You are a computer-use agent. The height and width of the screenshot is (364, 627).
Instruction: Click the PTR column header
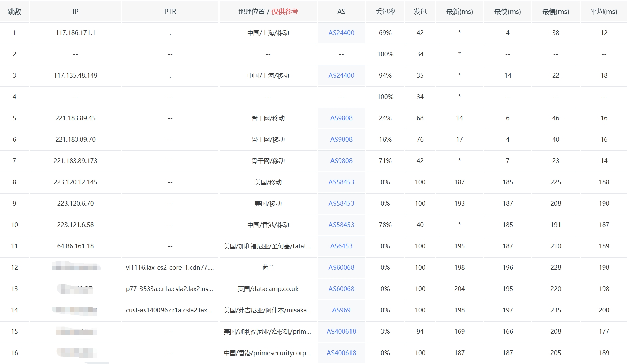pyautogui.click(x=170, y=12)
